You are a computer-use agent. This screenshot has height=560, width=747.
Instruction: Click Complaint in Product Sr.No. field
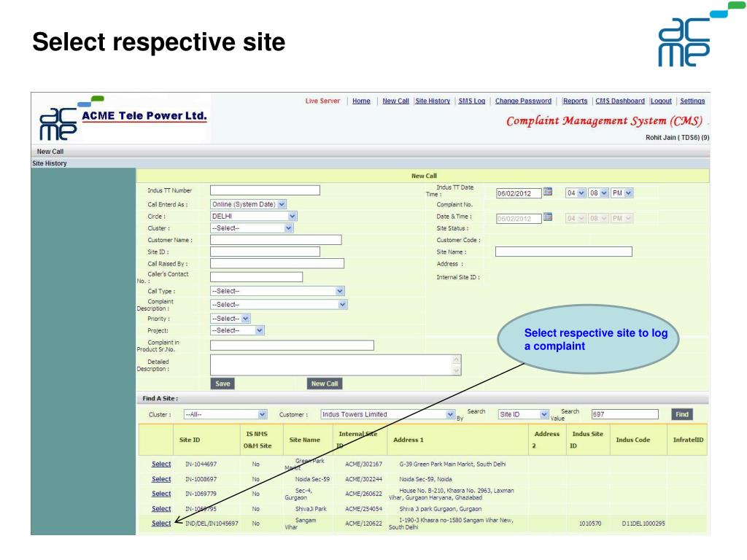(292, 345)
